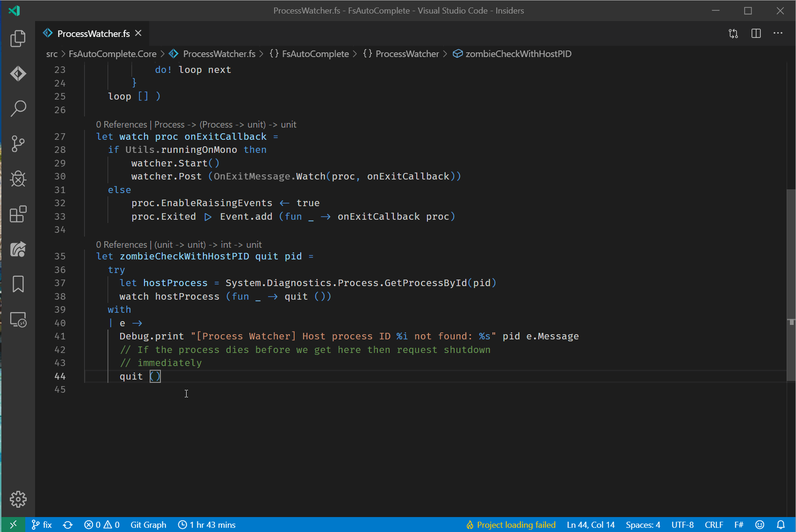The image size is (796, 532).
Task: Open the activity bar icon above Bookmarks
Action: (18, 249)
